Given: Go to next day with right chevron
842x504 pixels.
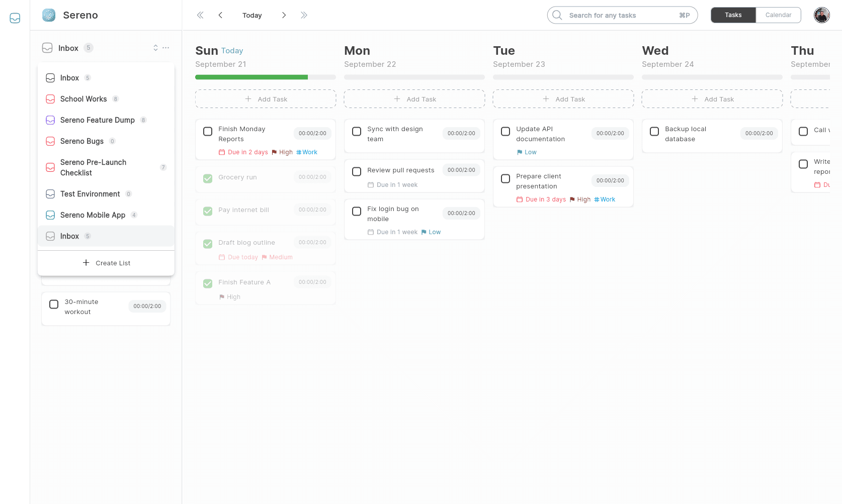Looking at the screenshot, I should [x=284, y=15].
